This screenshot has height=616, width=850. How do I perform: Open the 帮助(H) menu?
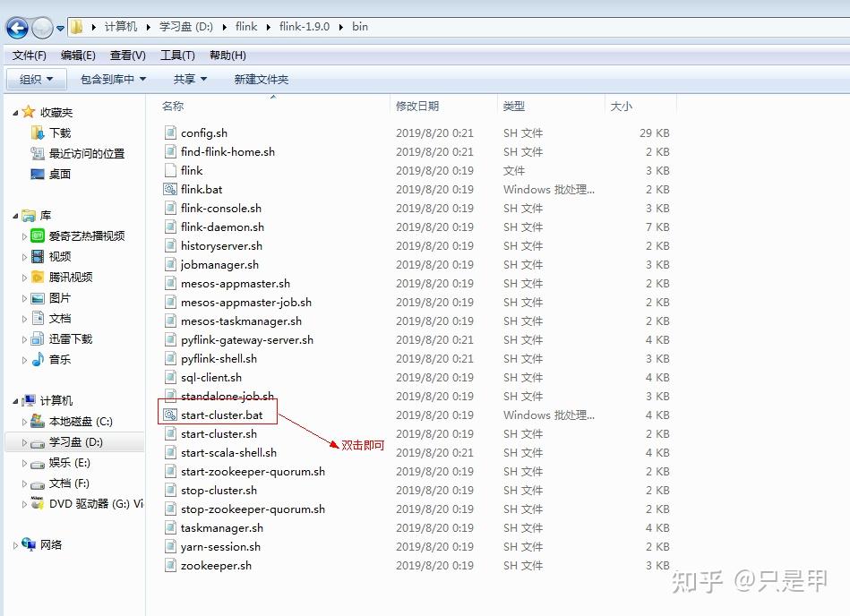(228, 56)
